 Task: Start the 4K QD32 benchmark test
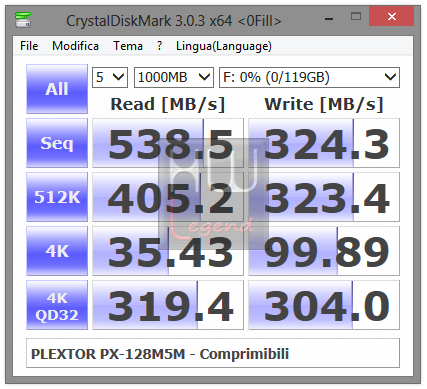57,305
